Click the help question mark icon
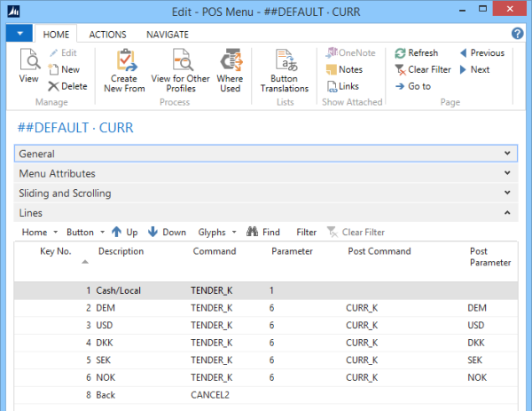Image resolution: width=532 pixels, height=411 pixels. (519, 34)
